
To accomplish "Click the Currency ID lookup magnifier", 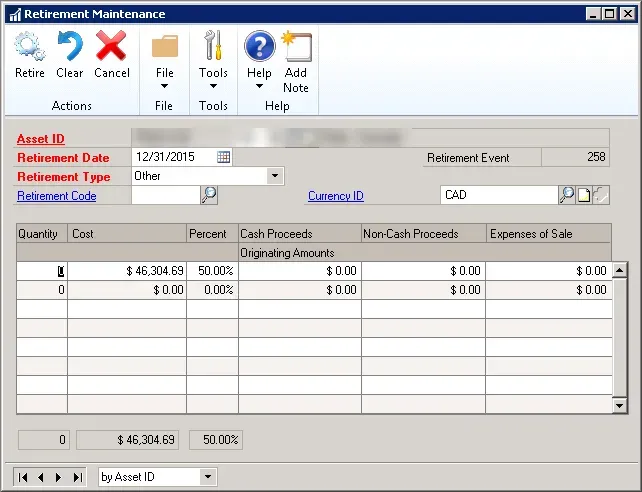I will [567, 196].
